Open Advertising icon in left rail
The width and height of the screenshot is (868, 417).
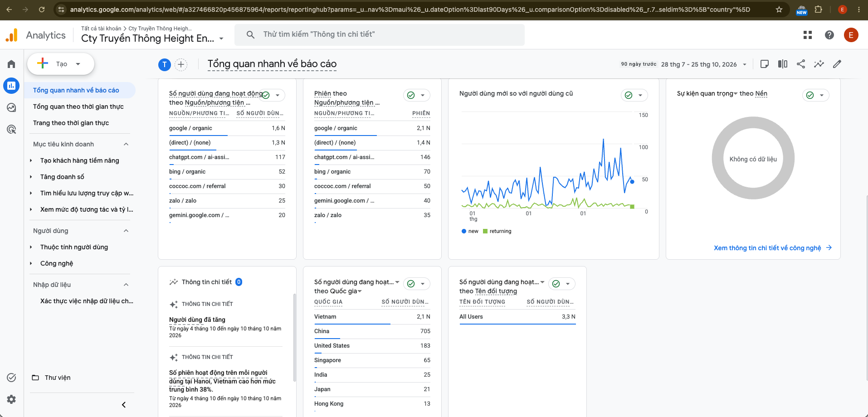[x=11, y=129]
